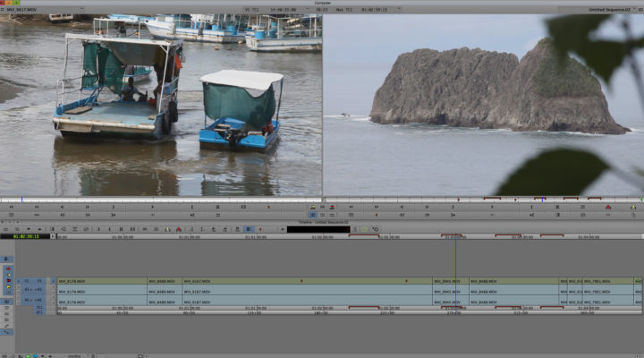The height and width of the screenshot is (358, 644).
Task: Step forward one frame in source monitor
Action: [x=87, y=207]
